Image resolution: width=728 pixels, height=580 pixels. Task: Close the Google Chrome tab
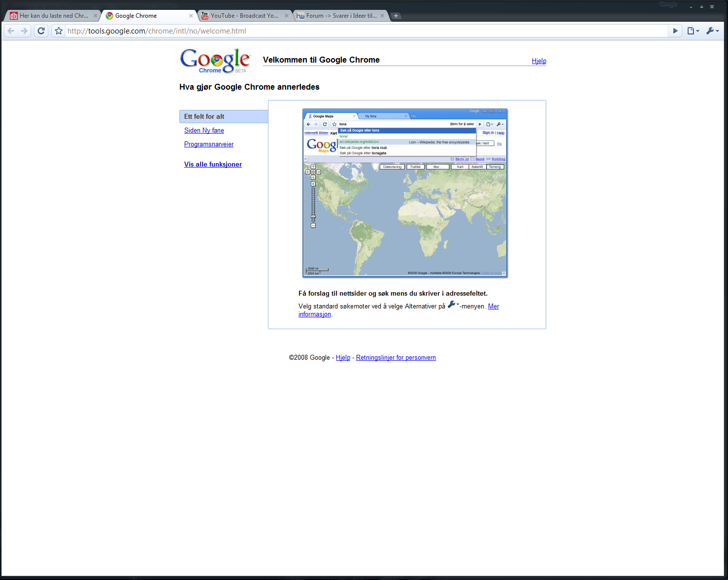tap(191, 16)
